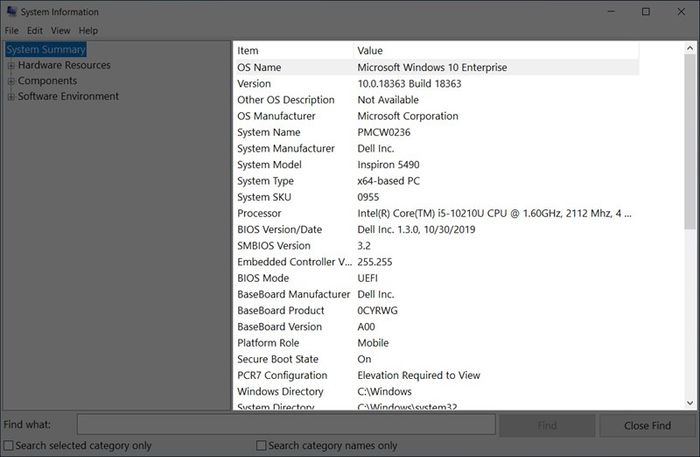
Task: Select the BIOS Version/Date row
Action: pyautogui.click(x=436, y=229)
